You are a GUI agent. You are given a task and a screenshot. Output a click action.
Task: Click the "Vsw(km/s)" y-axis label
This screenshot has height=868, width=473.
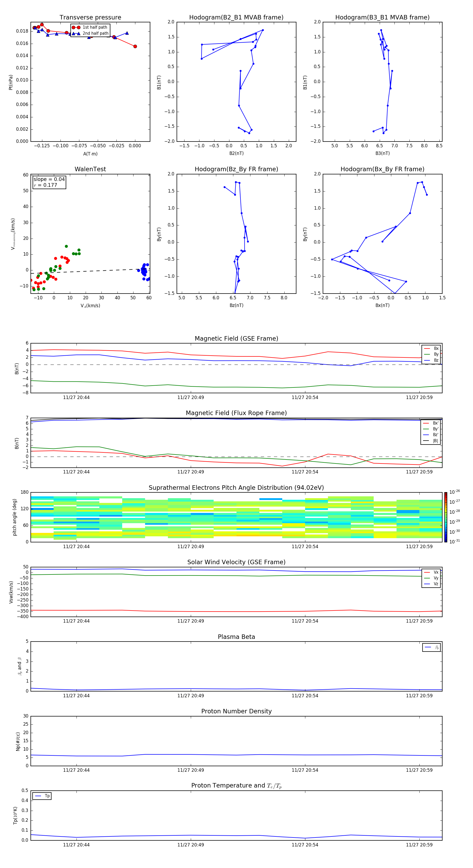[11, 592]
